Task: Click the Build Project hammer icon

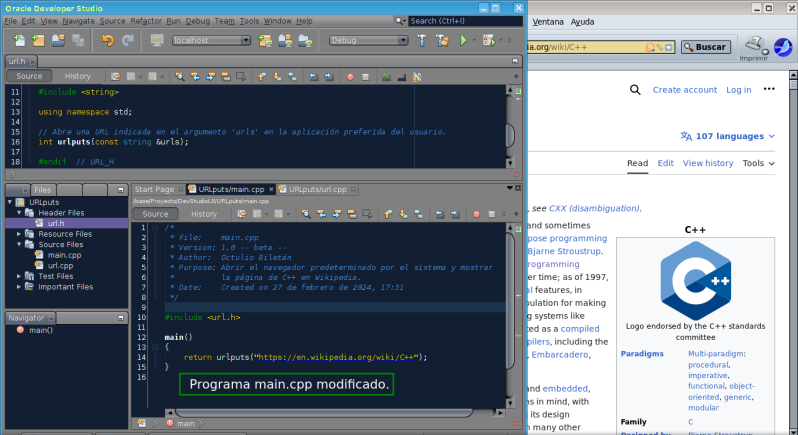Action: click(x=421, y=40)
